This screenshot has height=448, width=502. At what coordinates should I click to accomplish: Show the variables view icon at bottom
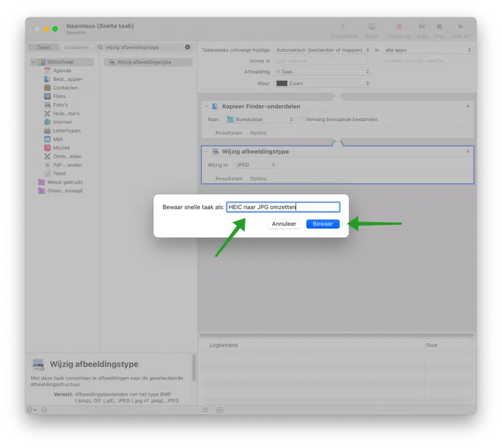220,410
